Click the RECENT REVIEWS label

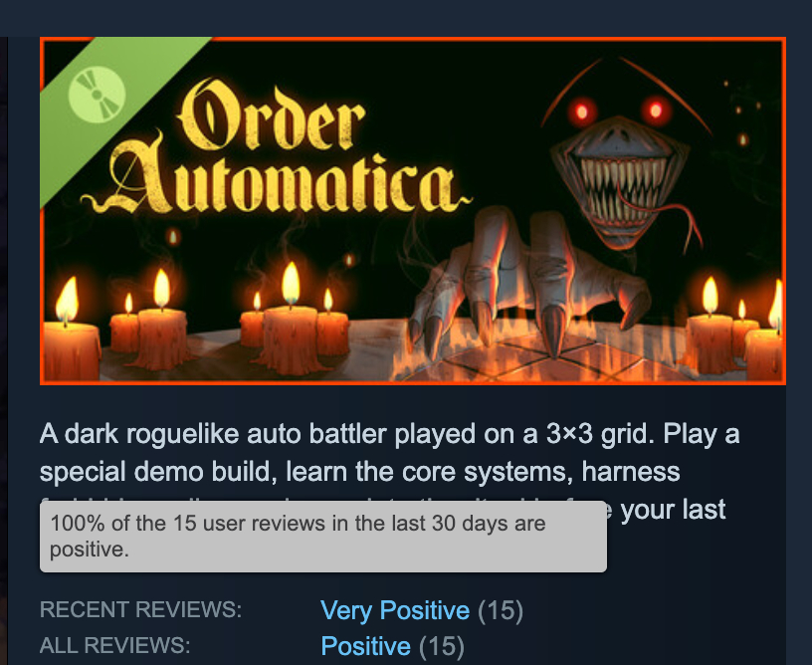click(141, 609)
